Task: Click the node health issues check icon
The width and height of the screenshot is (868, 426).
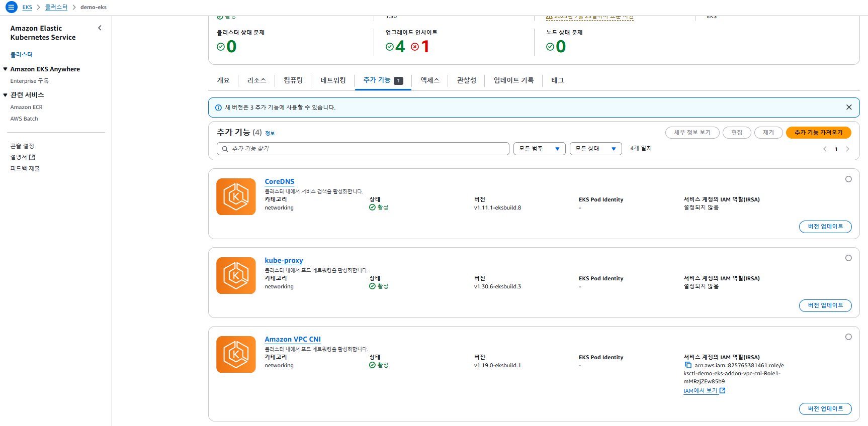Action: click(550, 47)
